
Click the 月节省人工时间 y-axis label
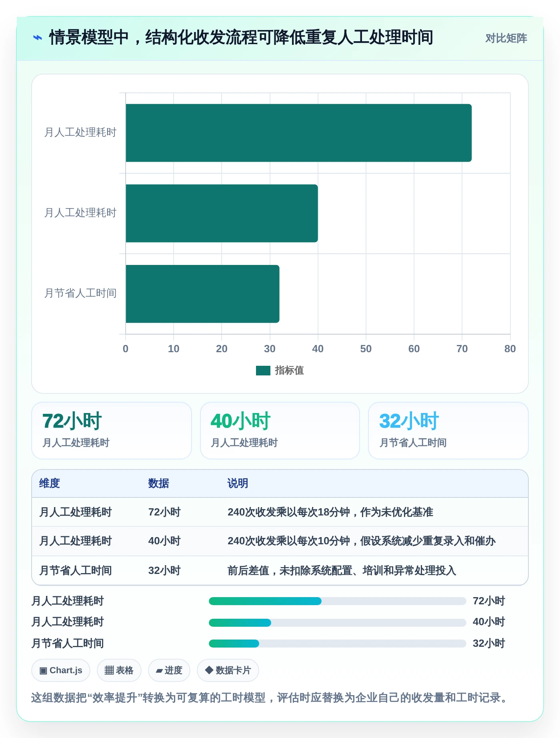(80, 293)
